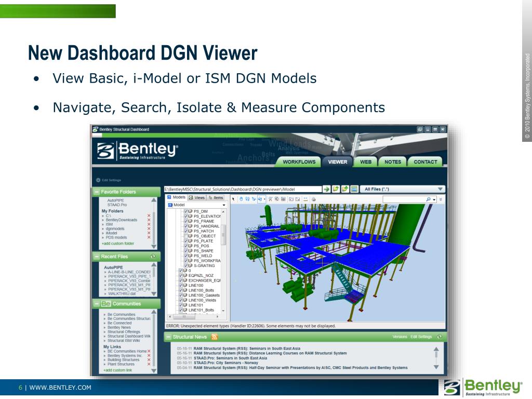This screenshot has width=532, height=399.
Task: Uncheck the PS_FRAME level checkbox
Action: click(x=186, y=221)
